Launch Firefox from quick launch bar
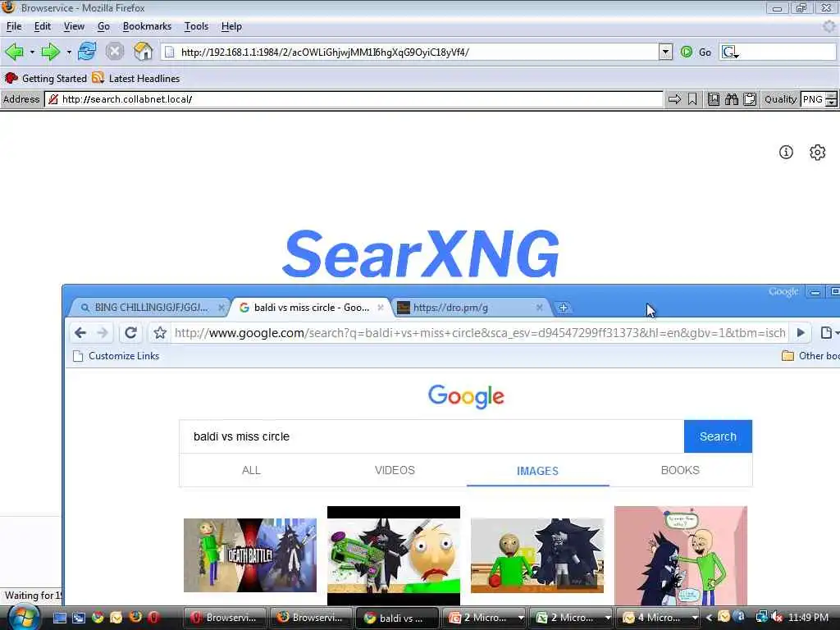The image size is (840, 630). click(x=135, y=618)
